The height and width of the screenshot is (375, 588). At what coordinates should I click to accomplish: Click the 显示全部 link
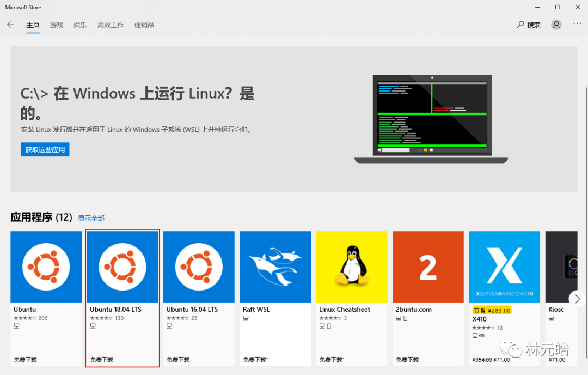point(91,218)
